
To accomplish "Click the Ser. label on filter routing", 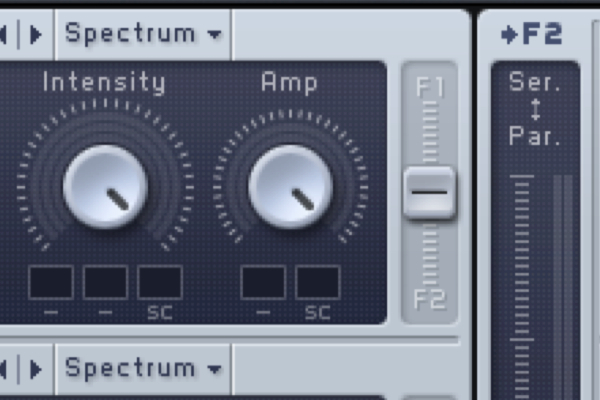I will pyautogui.click(x=535, y=82).
